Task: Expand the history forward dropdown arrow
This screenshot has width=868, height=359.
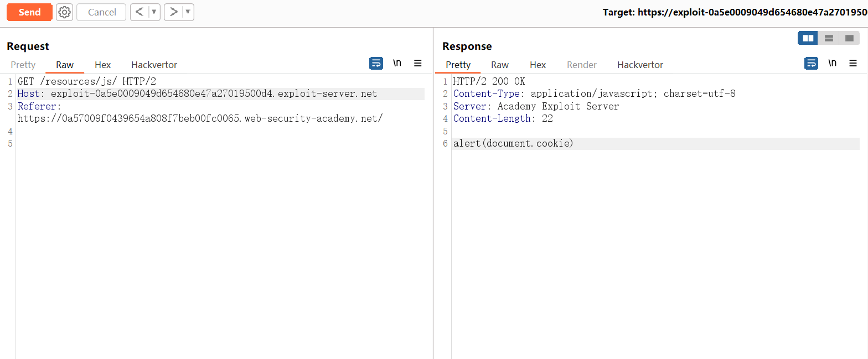Action: (x=188, y=12)
